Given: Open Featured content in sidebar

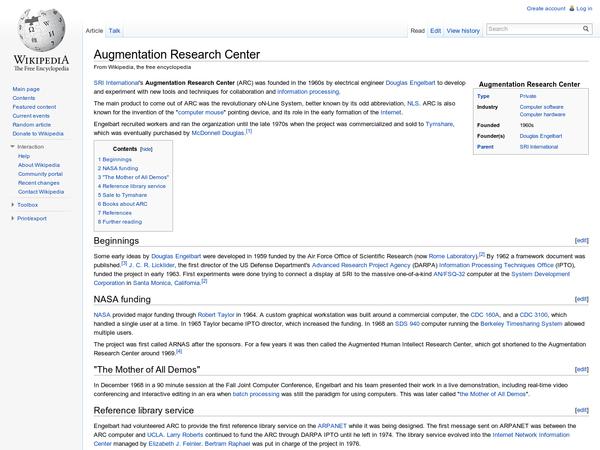Looking at the screenshot, I should click(34, 107).
